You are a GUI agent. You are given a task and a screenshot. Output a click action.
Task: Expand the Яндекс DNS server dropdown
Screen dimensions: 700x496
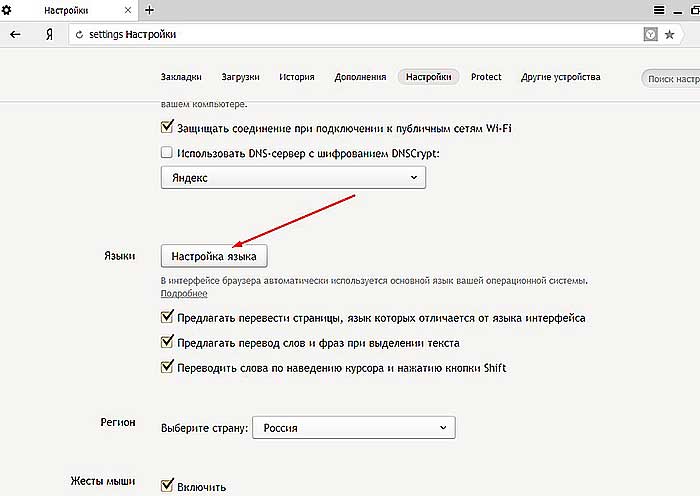coord(293,178)
